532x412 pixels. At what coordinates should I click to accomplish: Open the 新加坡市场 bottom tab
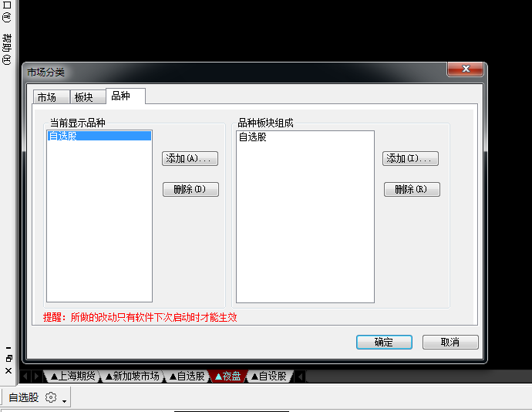click(133, 376)
